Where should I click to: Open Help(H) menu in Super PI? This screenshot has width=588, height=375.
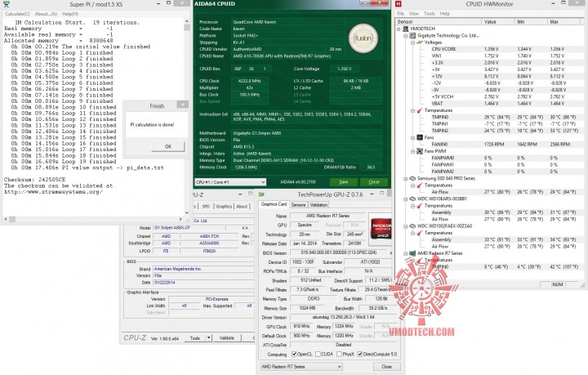point(70,14)
